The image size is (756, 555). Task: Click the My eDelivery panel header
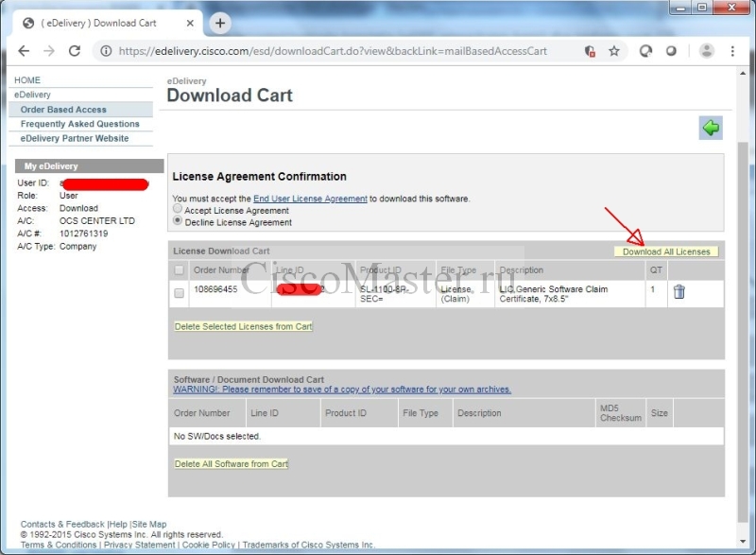tap(89, 165)
